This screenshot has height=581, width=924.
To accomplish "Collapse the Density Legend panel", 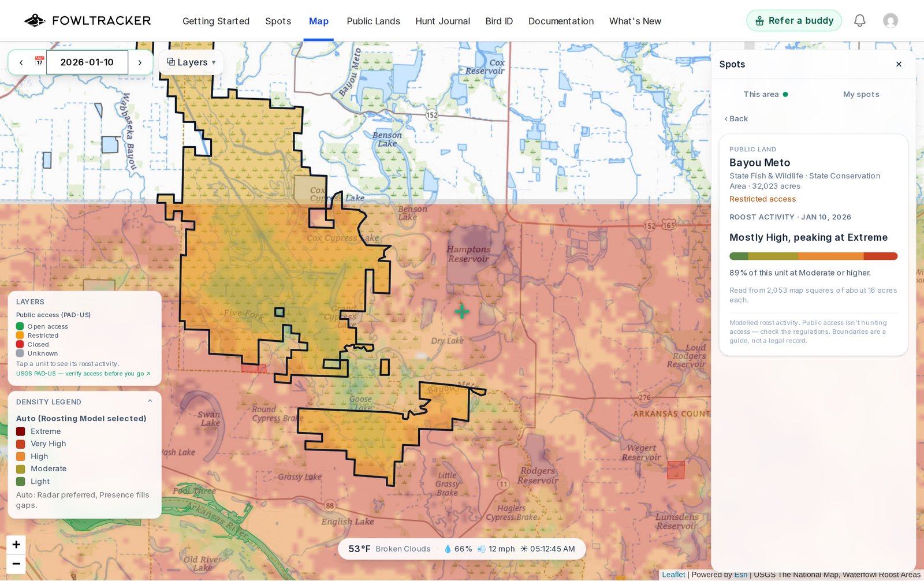I will (x=150, y=401).
